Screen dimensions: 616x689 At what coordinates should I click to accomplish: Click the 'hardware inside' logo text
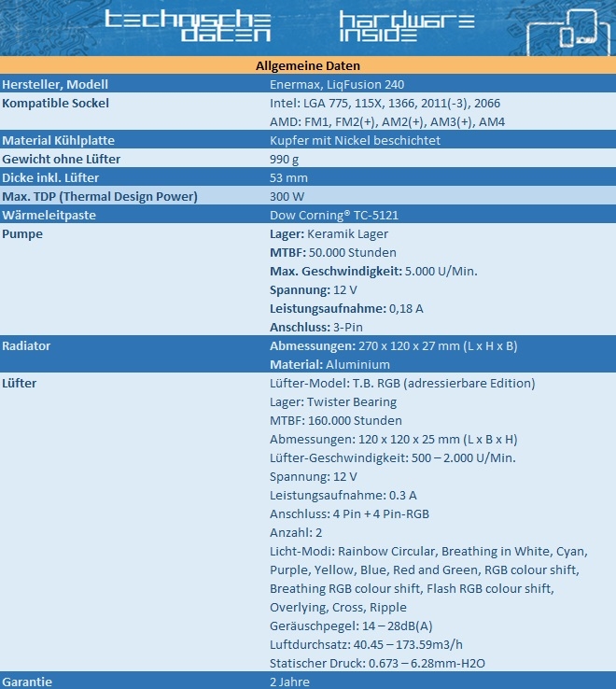pyautogui.click(x=407, y=26)
